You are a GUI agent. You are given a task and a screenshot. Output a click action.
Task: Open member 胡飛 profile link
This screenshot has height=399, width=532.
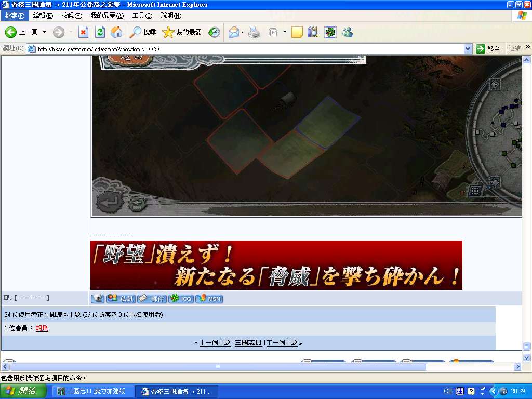click(x=42, y=328)
